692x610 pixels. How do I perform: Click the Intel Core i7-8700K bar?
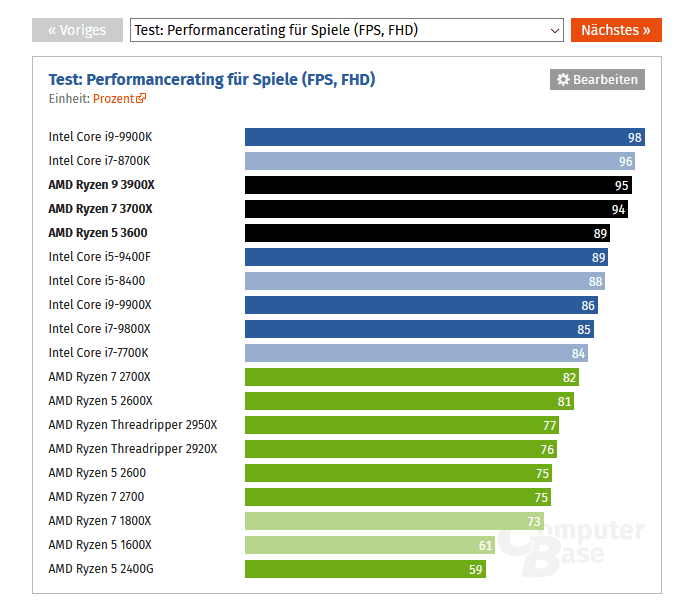[x=440, y=161]
